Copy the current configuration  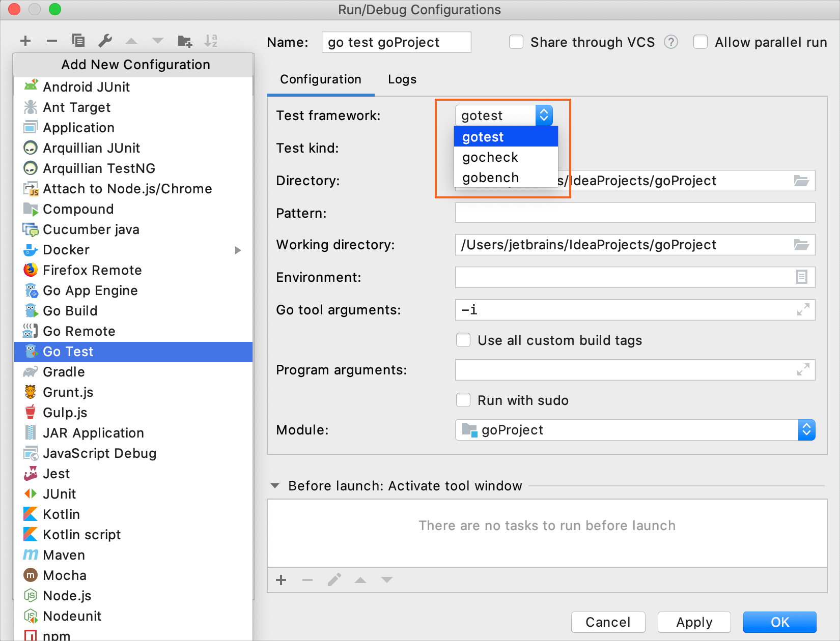click(x=78, y=41)
